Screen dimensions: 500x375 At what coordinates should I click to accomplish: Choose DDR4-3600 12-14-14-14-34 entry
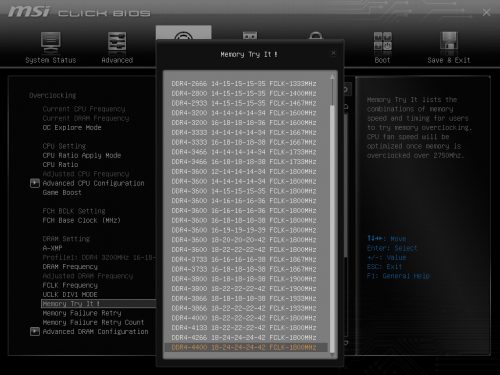244,171
